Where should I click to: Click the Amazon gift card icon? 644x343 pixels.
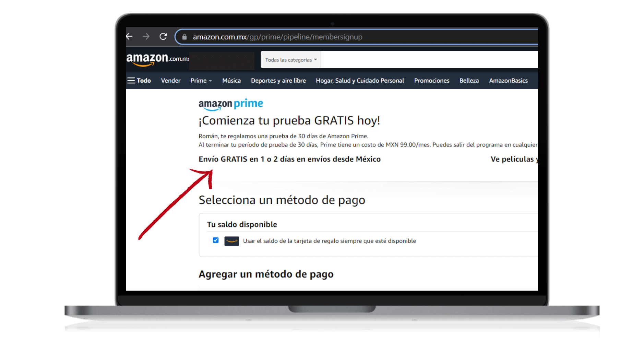232,241
